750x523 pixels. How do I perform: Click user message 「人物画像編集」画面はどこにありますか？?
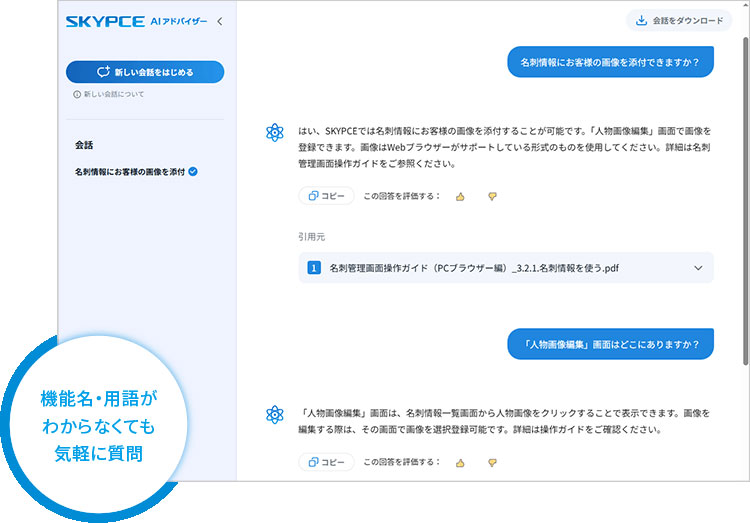click(610, 344)
